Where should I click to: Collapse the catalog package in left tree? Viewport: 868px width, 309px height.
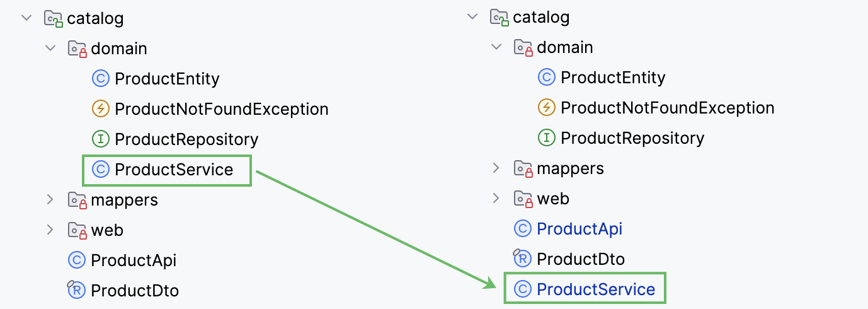tap(26, 18)
